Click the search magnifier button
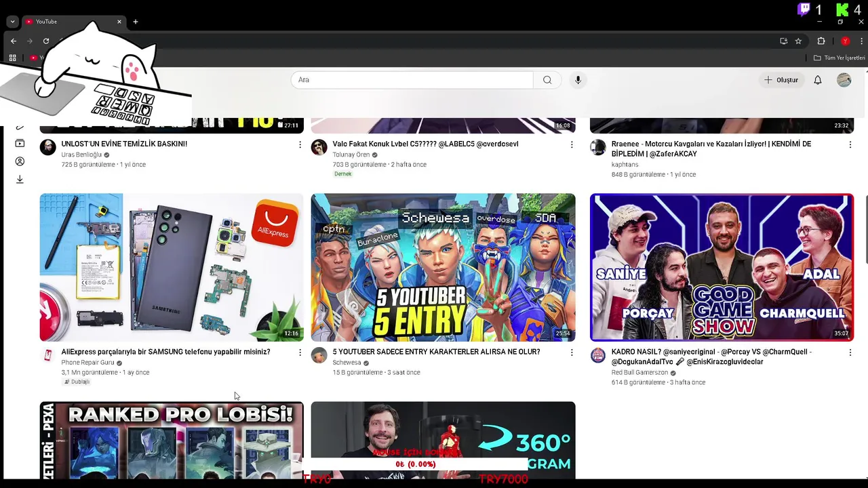The width and height of the screenshot is (868, 488). tap(547, 80)
